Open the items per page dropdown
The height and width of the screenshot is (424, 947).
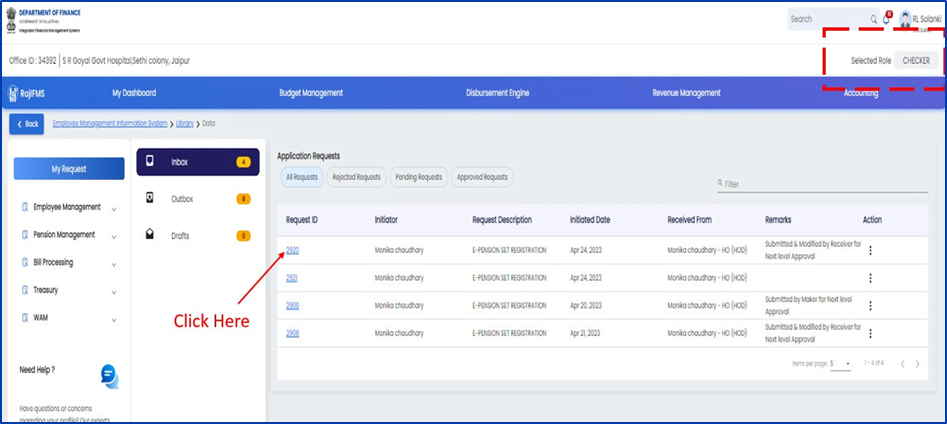pos(840,364)
